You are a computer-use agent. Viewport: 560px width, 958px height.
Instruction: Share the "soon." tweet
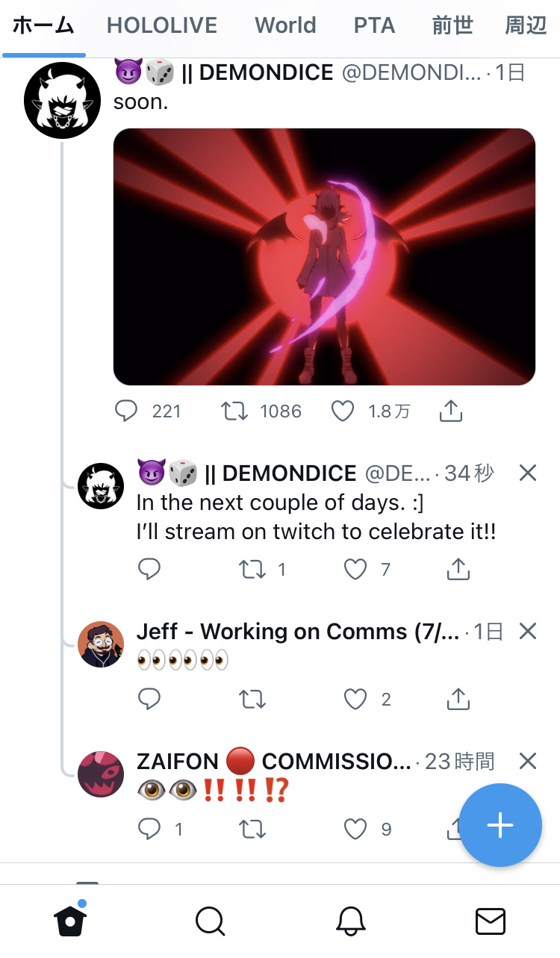(451, 410)
